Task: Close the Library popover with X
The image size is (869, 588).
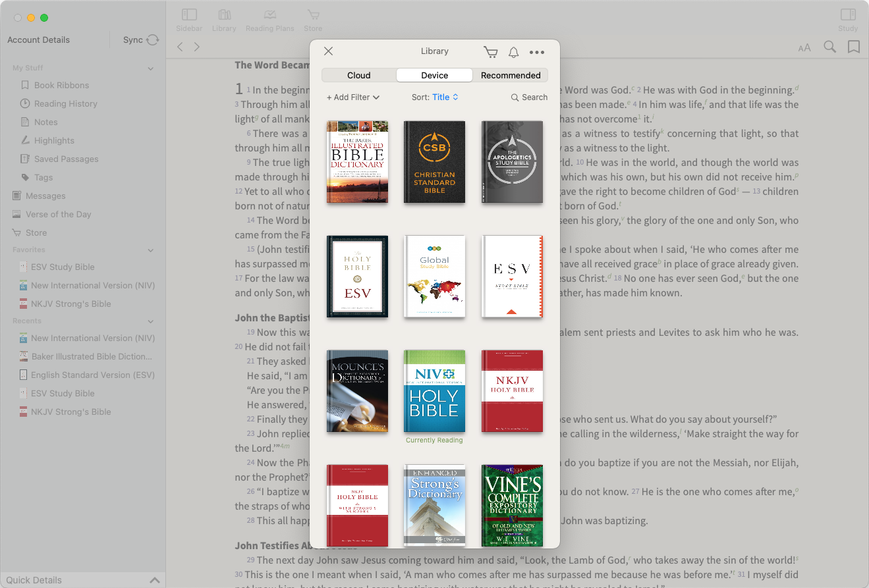Action: tap(329, 51)
